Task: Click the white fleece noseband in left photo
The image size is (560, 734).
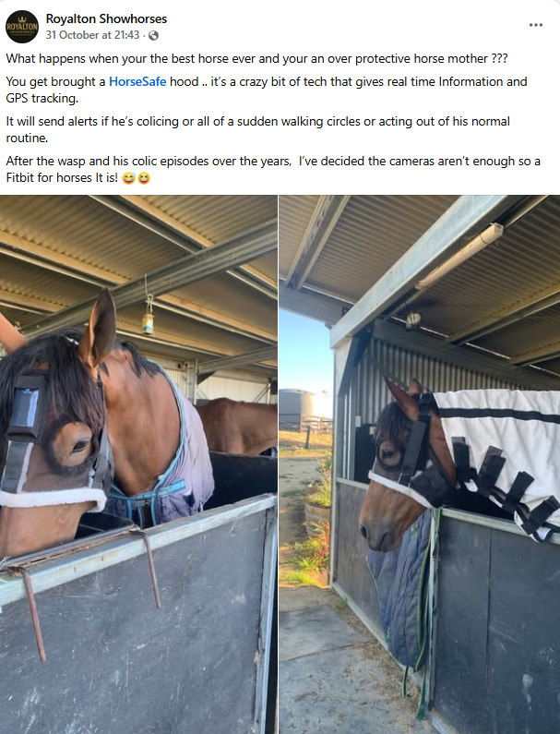Action: coord(53,498)
